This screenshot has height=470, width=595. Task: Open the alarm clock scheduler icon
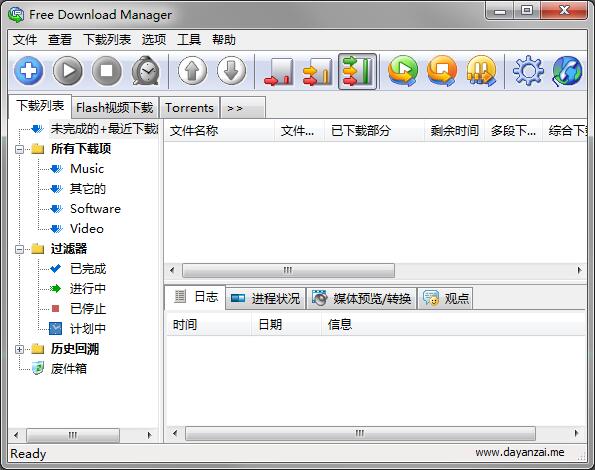pos(146,71)
